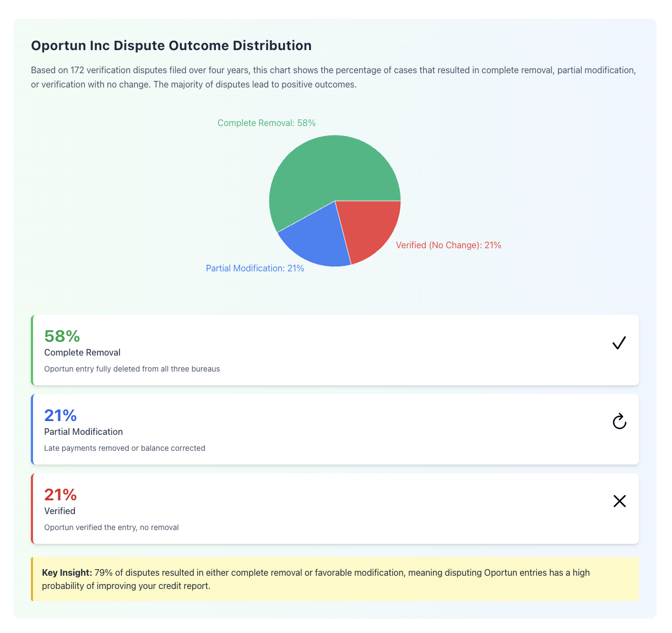This screenshot has width=672, height=633.
Task: Click the red 21% figure
Action: 61,494
